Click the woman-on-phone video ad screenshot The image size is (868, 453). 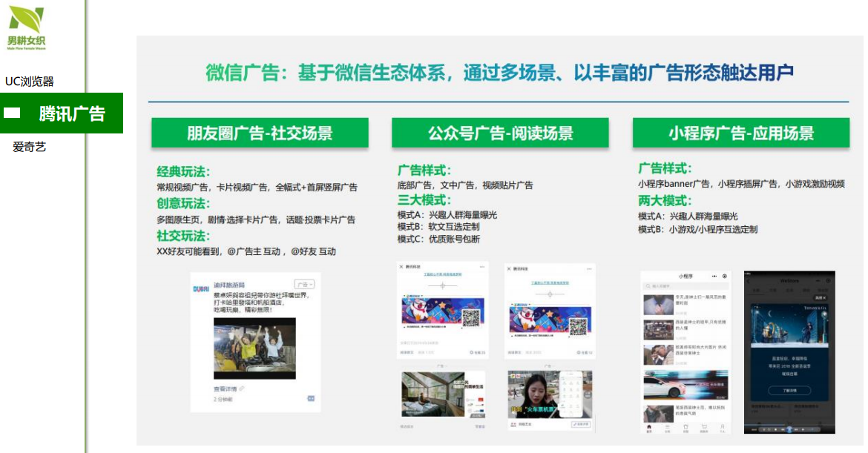click(550, 394)
